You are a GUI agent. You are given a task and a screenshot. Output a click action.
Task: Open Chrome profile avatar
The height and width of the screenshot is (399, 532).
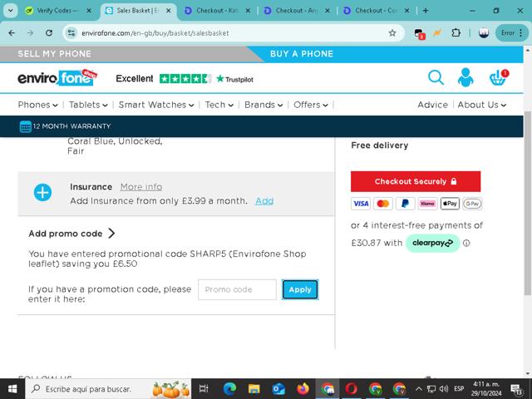pos(484,33)
